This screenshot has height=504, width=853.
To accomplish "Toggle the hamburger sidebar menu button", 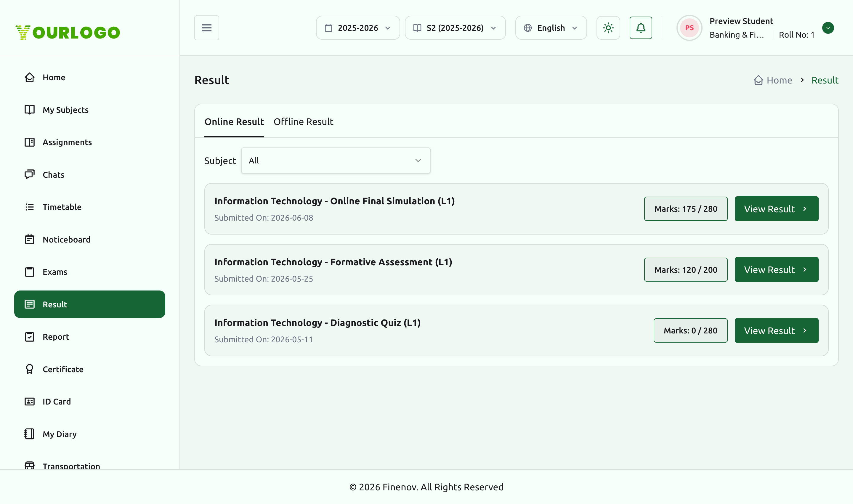I will point(206,28).
